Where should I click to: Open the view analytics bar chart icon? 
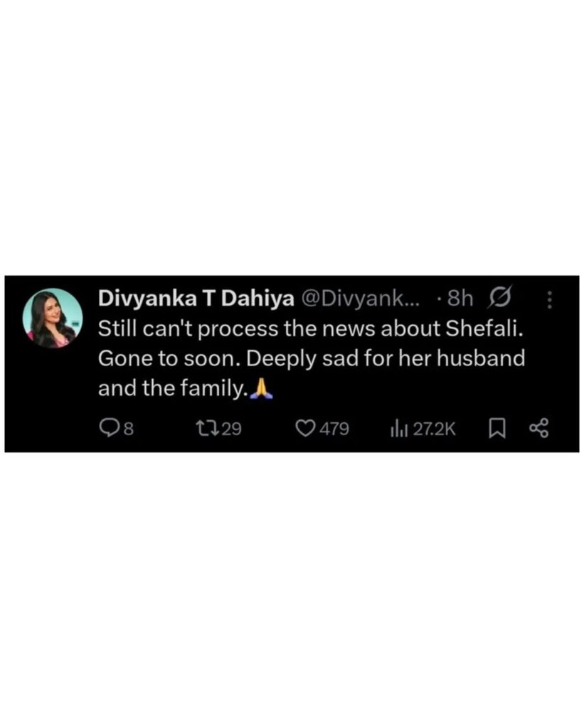399,428
